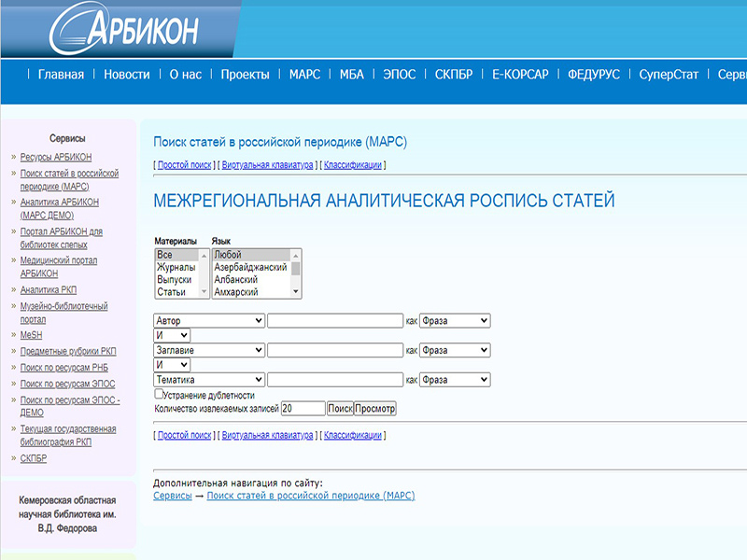Open the МАРС menu item
Viewport: 747px width, 560px height.
[305, 75]
